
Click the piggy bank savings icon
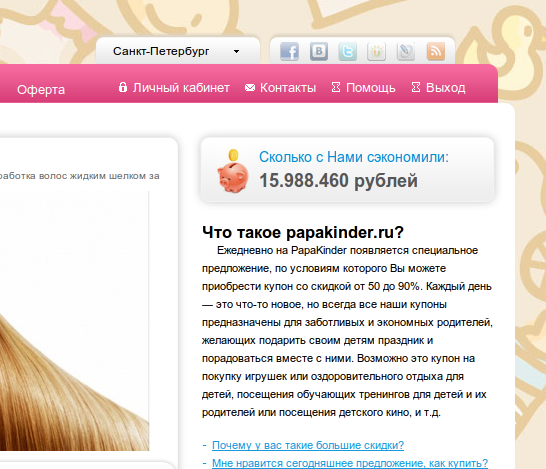click(x=233, y=171)
